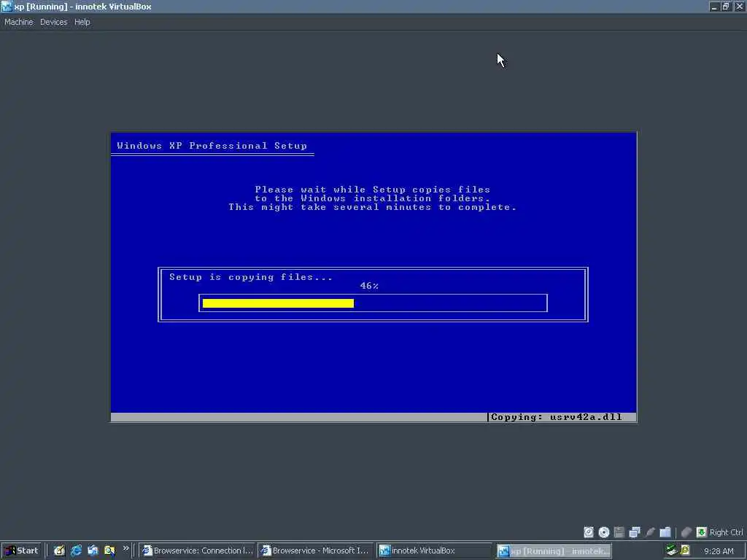Click the keyboard capture arrow icon
The image size is (747, 560).
click(x=701, y=532)
